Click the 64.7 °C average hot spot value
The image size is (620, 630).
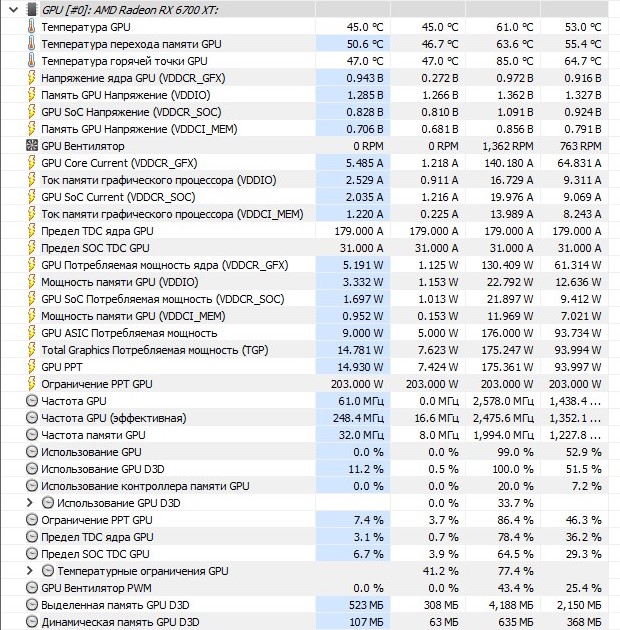tap(583, 61)
